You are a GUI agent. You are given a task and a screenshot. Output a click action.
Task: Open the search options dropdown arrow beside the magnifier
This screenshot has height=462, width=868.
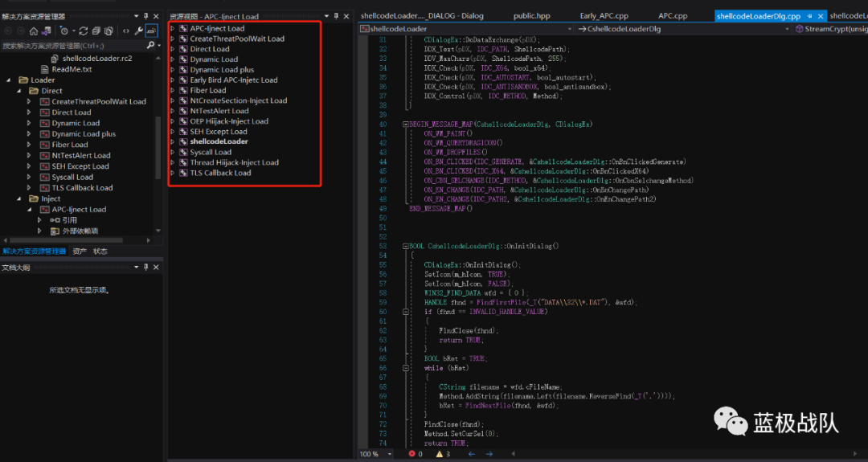[x=159, y=46]
